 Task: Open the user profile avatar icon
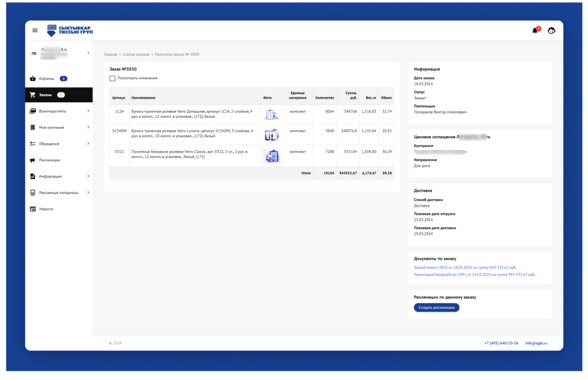tap(551, 30)
